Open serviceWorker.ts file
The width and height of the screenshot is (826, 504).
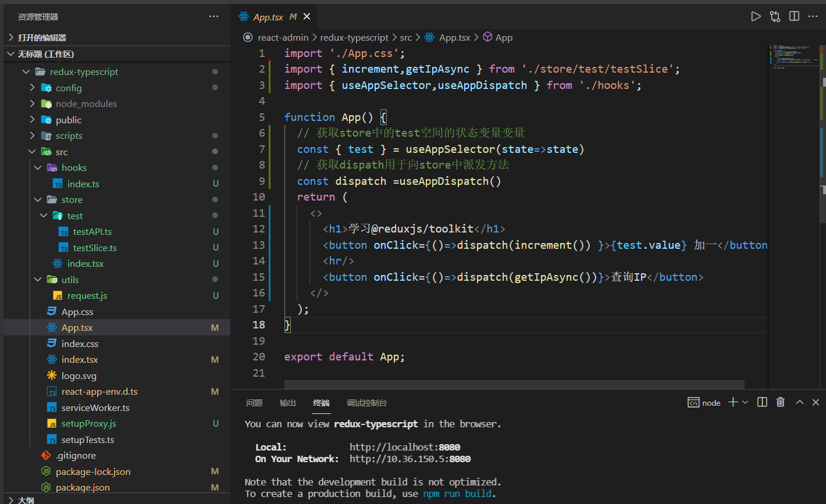click(95, 408)
